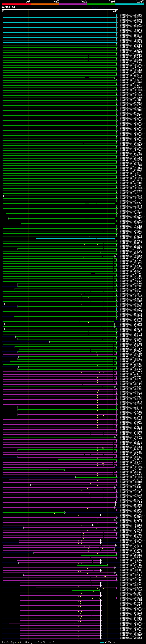Image resolution: width=146 pixels, height=644 pixels.
Task: Select hit label UniRef100_C0PTY9
Action: [x=131, y=210]
